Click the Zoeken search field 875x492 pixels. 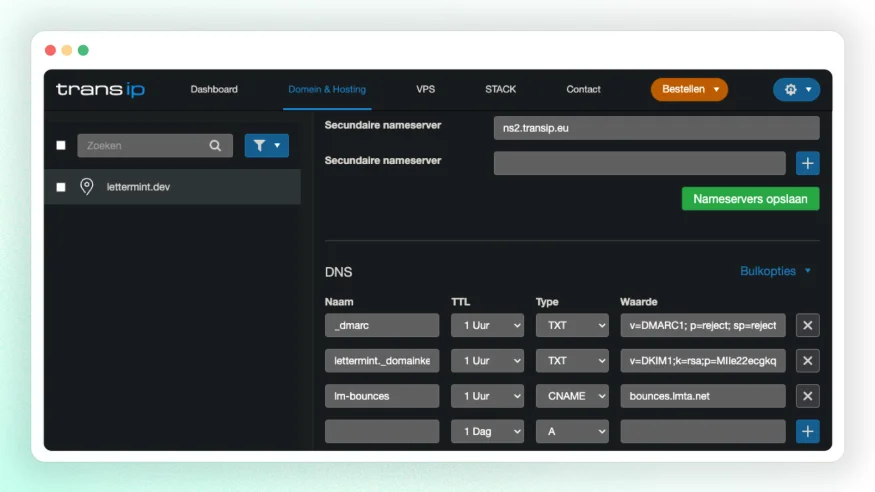pyautogui.click(x=155, y=146)
